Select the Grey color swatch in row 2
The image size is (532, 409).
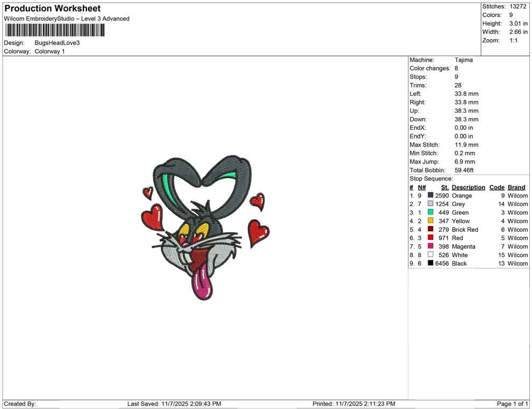point(429,204)
